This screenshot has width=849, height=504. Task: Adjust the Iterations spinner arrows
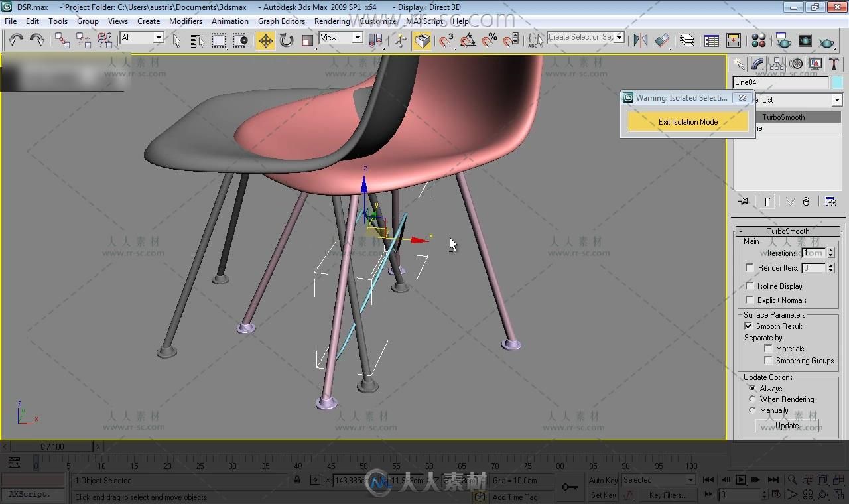[830, 253]
